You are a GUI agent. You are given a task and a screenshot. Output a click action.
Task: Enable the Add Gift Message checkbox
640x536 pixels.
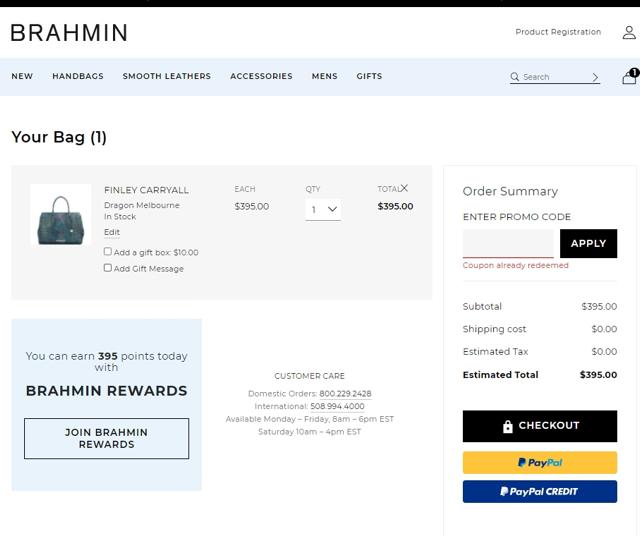pyautogui.click(x=108, y=268)
